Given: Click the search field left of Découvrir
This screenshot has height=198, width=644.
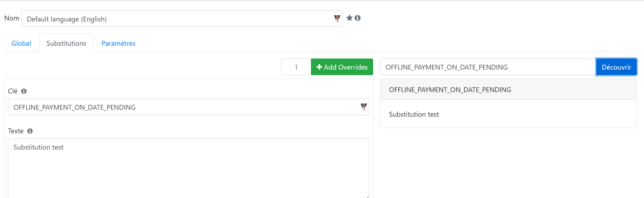Looking at the screenshot, I should (488, 67).
